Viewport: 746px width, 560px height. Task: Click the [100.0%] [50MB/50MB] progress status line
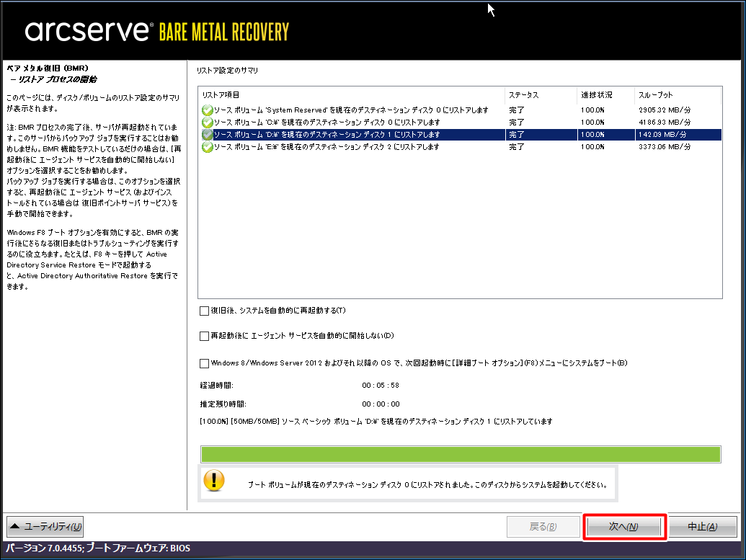point(376,422)
